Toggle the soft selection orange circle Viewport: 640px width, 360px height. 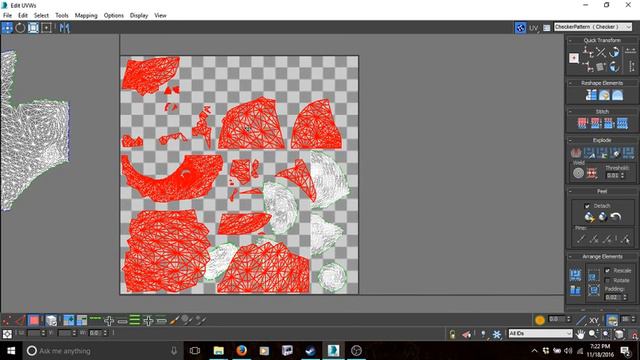click(540, 320)
